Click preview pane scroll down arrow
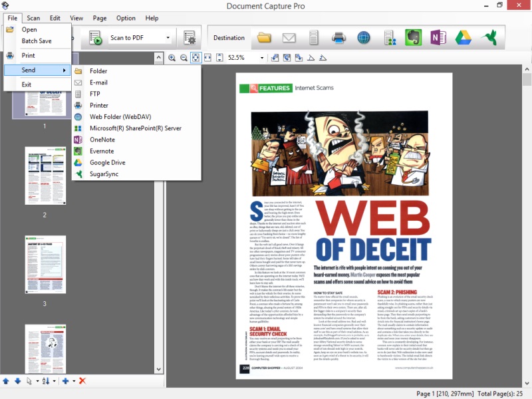 pyautogui.click(x=527, y=384)
